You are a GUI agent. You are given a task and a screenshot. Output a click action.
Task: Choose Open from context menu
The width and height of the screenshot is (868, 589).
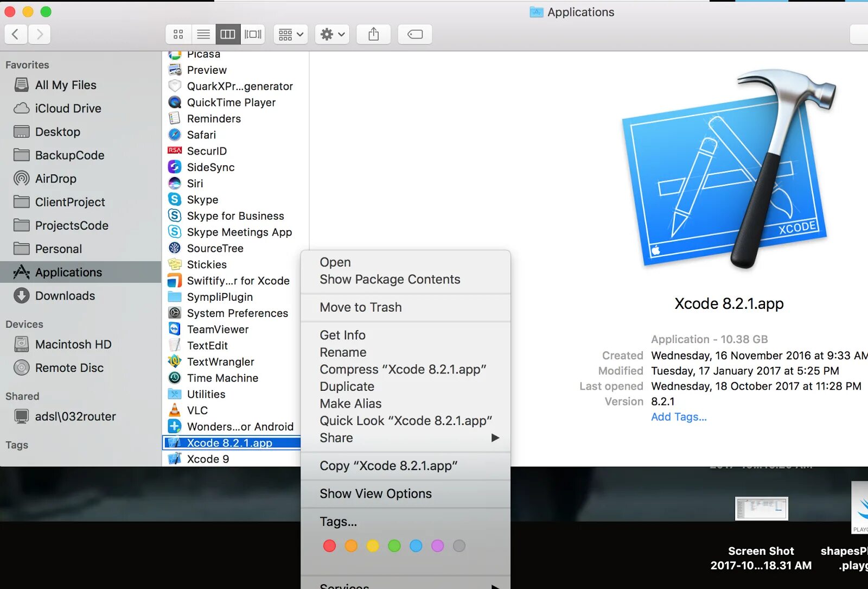point(405,262)
